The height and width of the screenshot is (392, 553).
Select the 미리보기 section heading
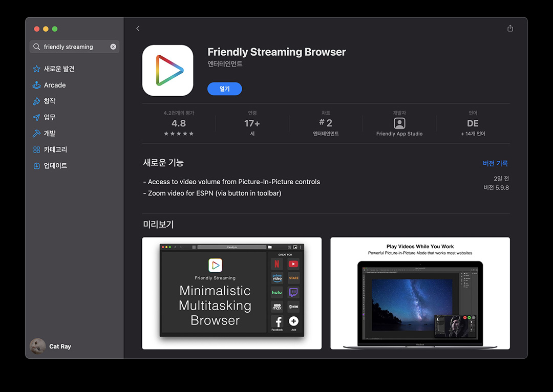click(x=158, y=224)
